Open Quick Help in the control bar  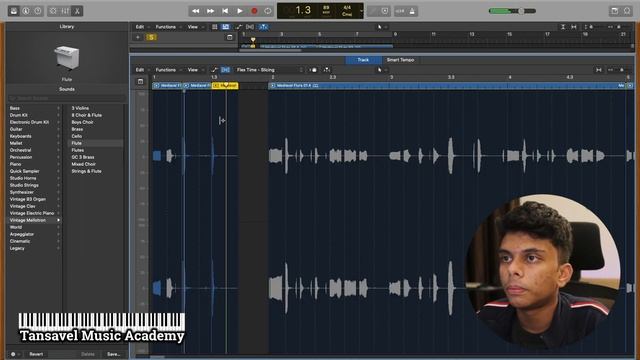tap(38, 11)
